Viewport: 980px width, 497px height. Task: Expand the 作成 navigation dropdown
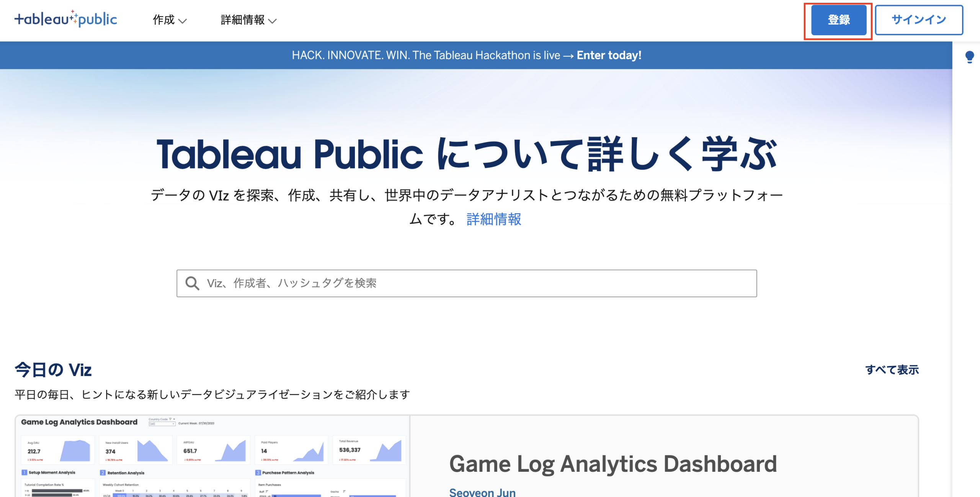[170, 20]
